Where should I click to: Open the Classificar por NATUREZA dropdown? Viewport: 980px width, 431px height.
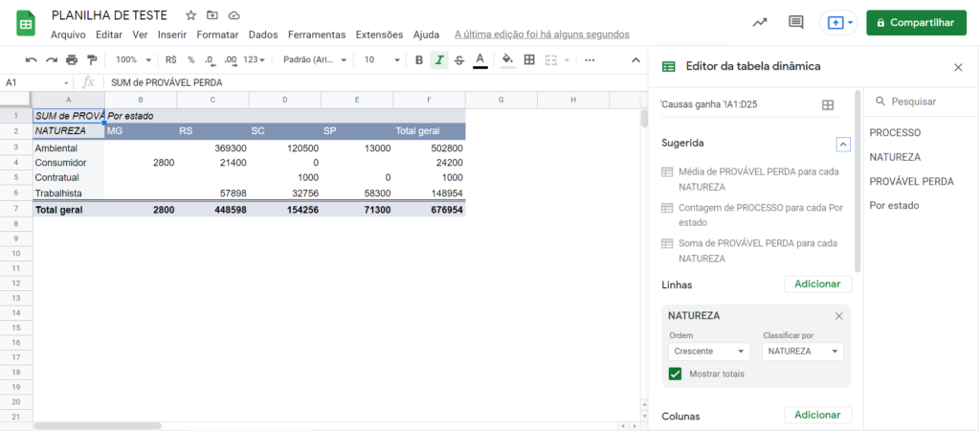[803, 352]
